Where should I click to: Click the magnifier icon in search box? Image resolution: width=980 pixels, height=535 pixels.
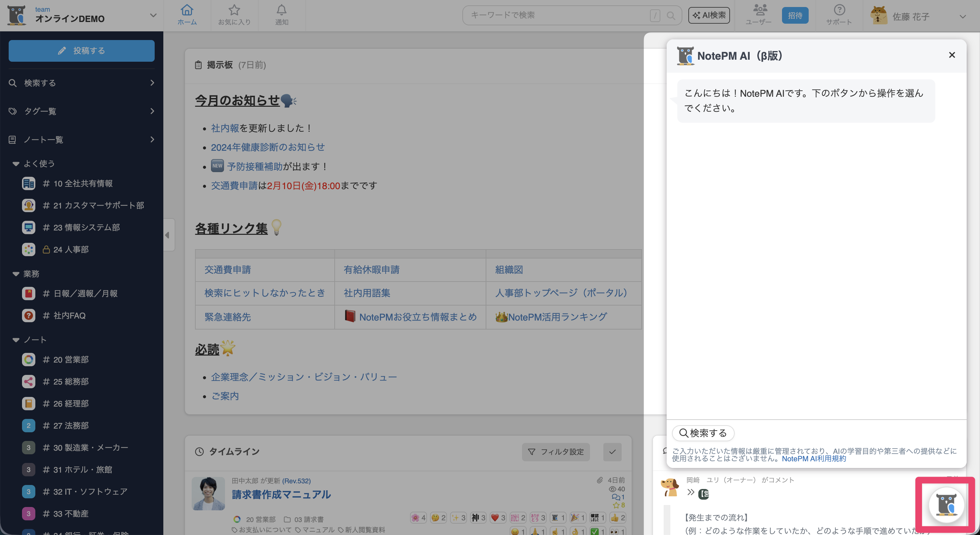[671, 16]
